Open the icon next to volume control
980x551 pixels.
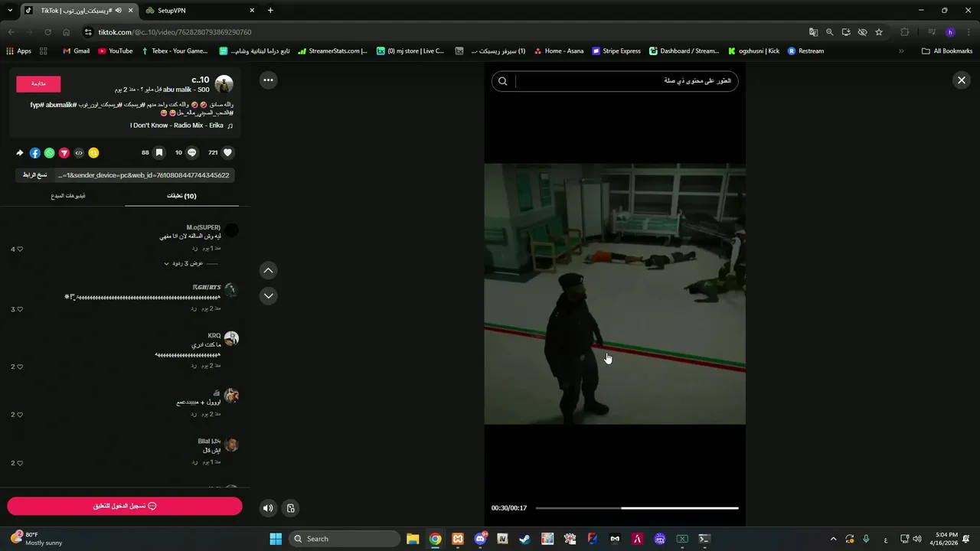[291, 507]
